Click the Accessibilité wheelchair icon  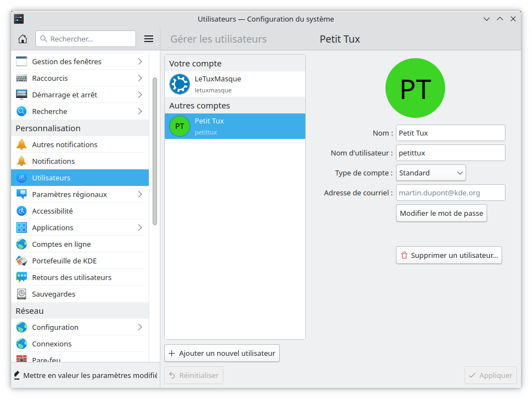point(22,211)
